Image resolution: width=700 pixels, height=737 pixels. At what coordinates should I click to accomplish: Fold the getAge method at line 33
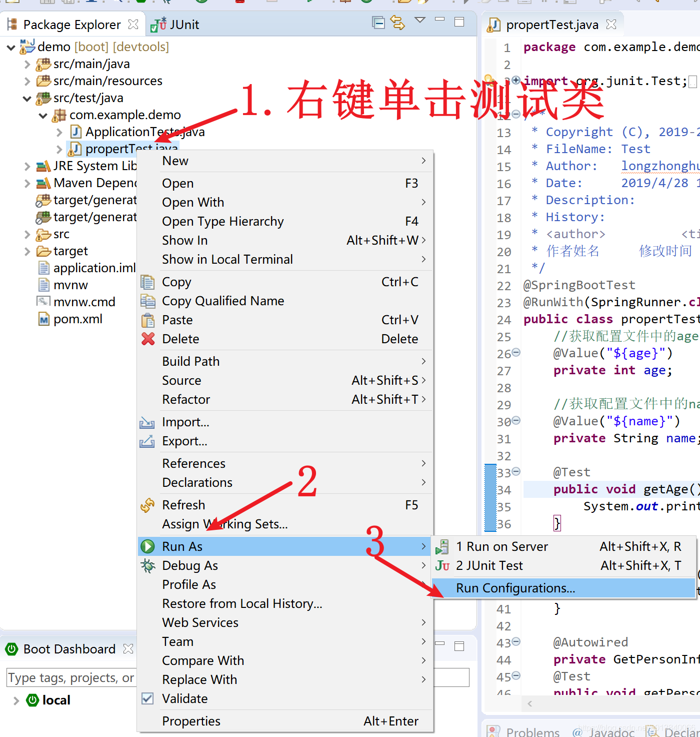click(x=516, y=472)
